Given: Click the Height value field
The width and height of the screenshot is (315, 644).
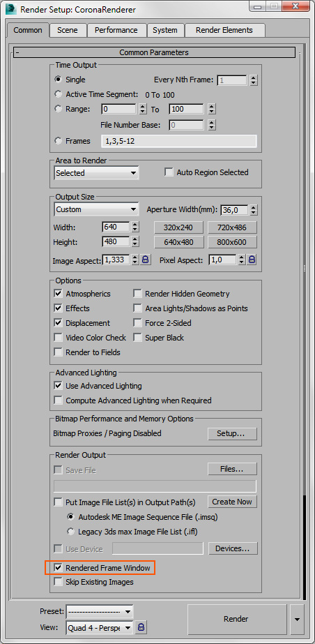Looking at the screenshot, I should 116,242.
